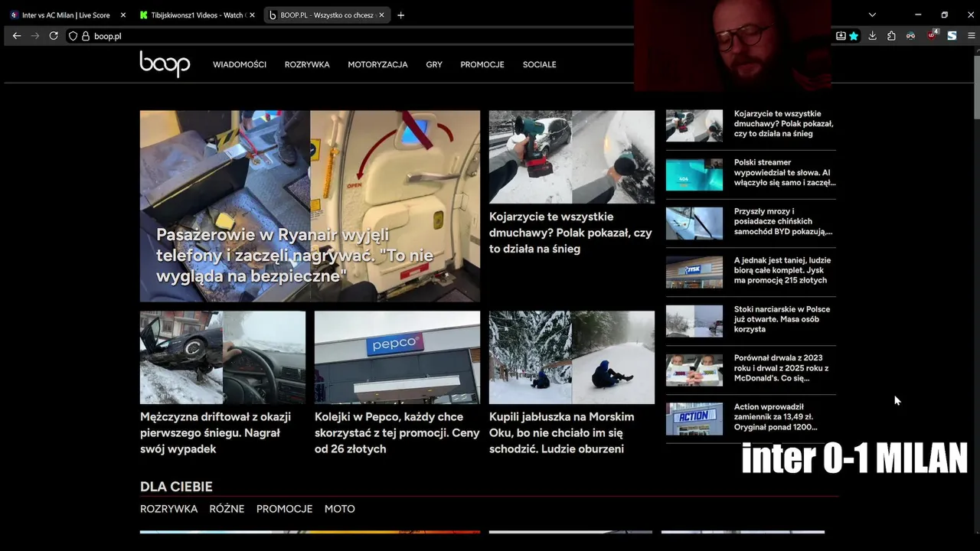980x551 pixels.
Task: Click the teal streamer sidebar thumbnail
Action: click(x=694, y=174)
